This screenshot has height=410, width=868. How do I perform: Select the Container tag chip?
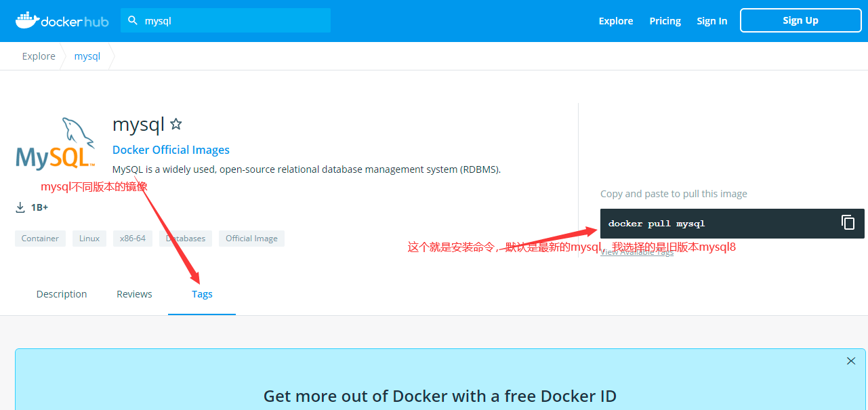coord(40,239)
